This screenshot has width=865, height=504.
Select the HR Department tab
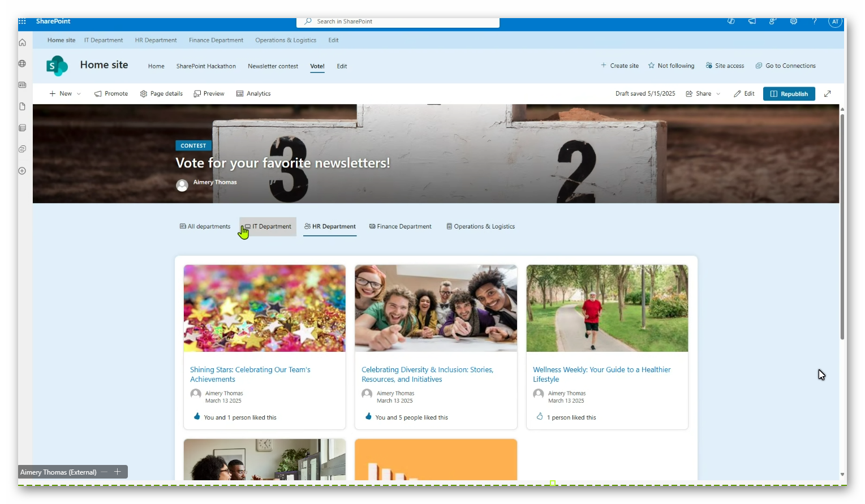point(330,226)
